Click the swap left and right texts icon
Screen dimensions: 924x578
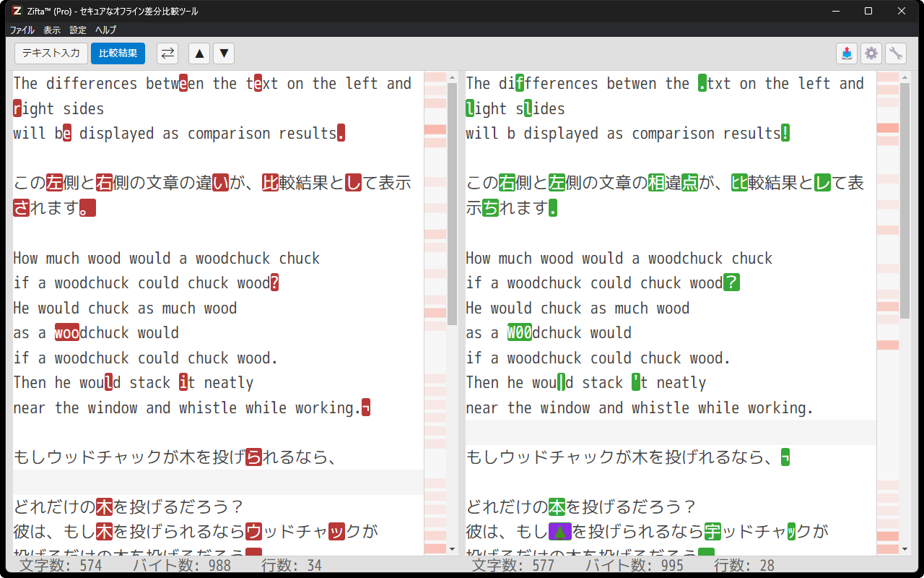click(167, 53)
